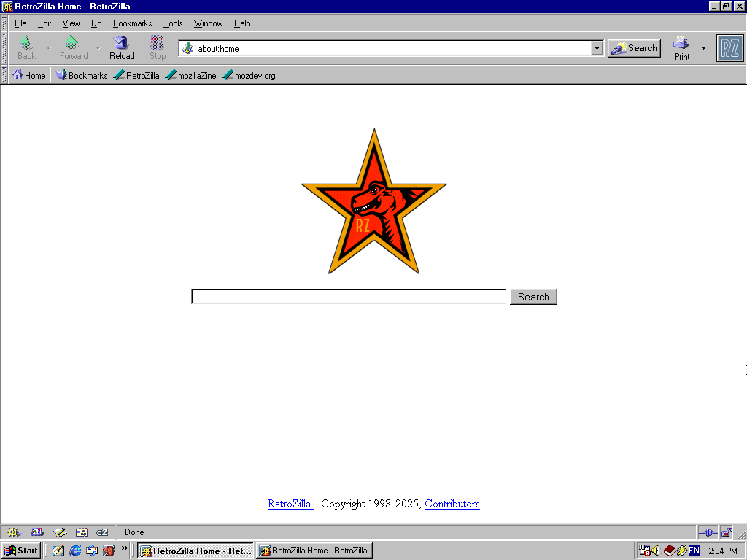Image resolution: width=747 pixels, height=560 pixels.
Task: Click the 2:34 PM taskbar clock
Action: [x=723, y=551]
